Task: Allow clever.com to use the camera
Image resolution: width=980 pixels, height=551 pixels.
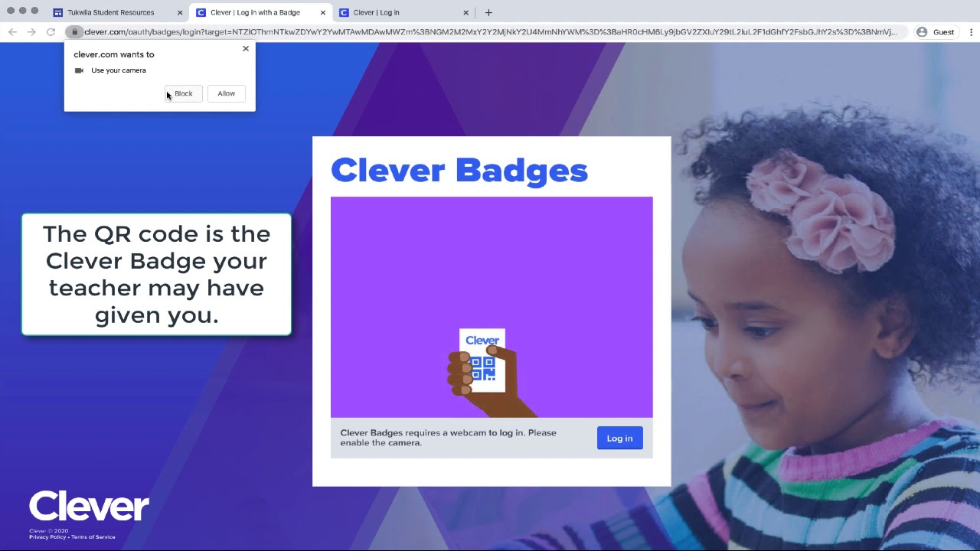Action: pyautogui.click(x=226, y=93)
